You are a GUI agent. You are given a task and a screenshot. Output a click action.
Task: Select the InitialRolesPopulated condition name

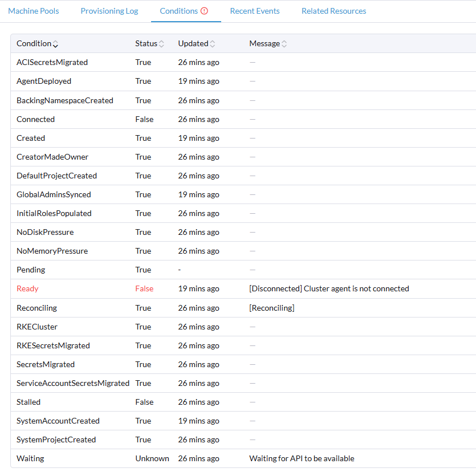(54, 213)
